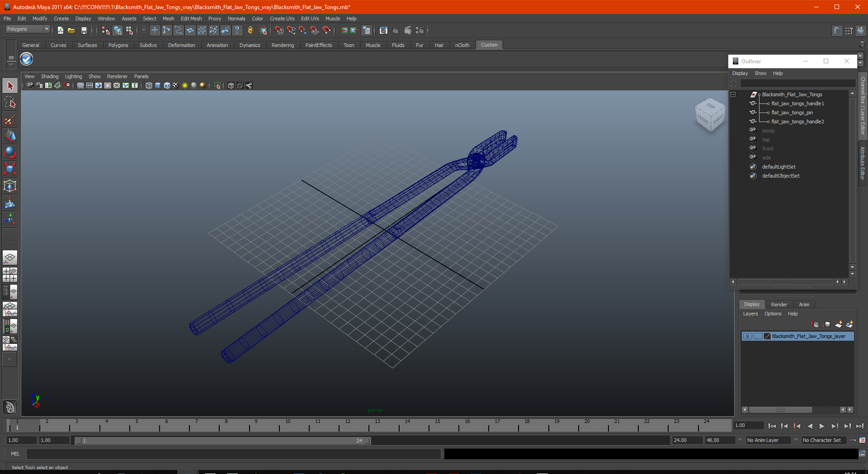Viewport: 868px width, 474px height.
Task: Activate the Move tool cone icon
Action: click(10, 136)
